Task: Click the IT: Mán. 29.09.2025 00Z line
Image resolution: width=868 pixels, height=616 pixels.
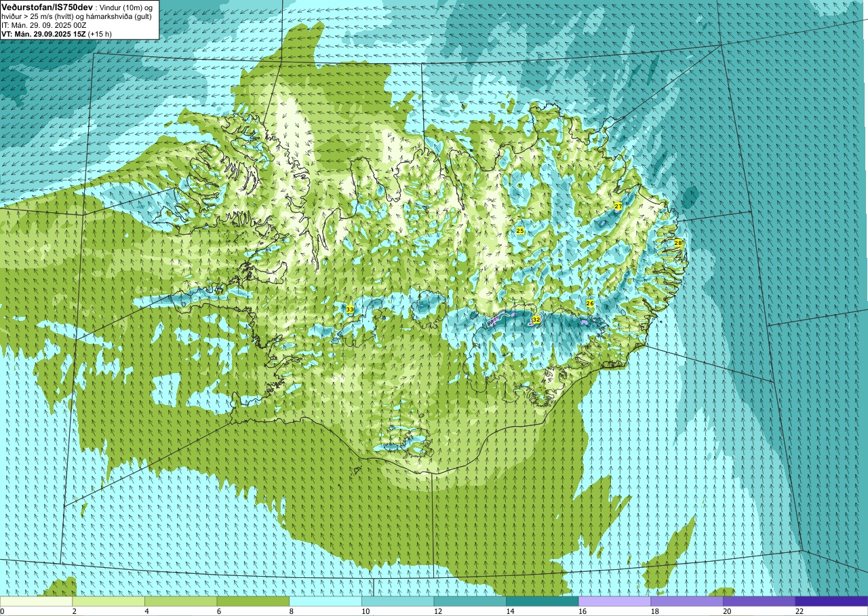Action: tap(44, 24)
